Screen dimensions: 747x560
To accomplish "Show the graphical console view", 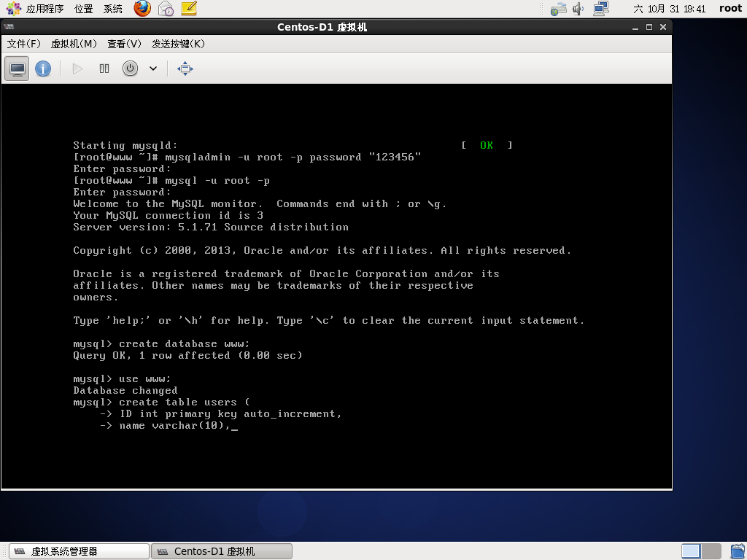I will pos(18,69).
